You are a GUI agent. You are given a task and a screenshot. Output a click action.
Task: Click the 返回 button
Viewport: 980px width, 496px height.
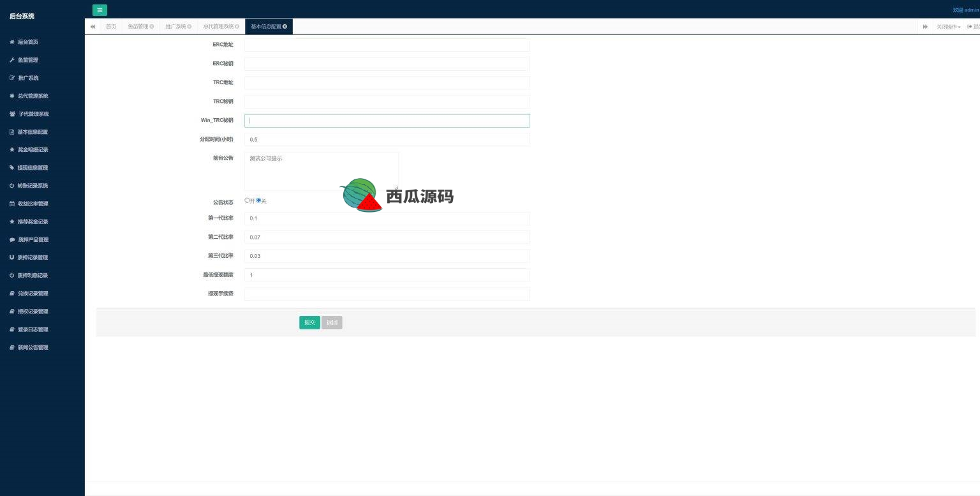(332, 322)
